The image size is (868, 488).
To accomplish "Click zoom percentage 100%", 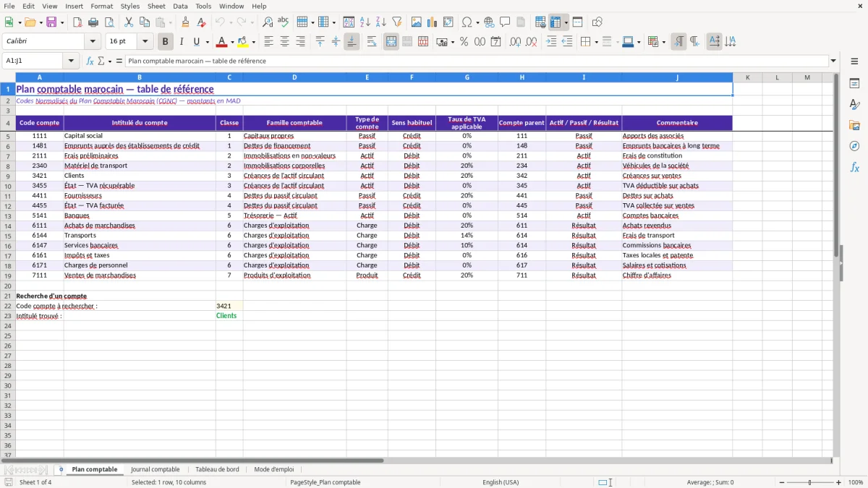I will (856, 482).
